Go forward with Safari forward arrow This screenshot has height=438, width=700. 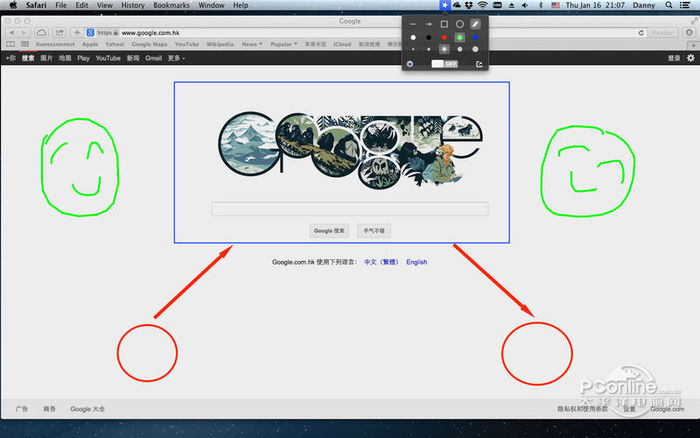pyautogui.click(x=24, y=33)
